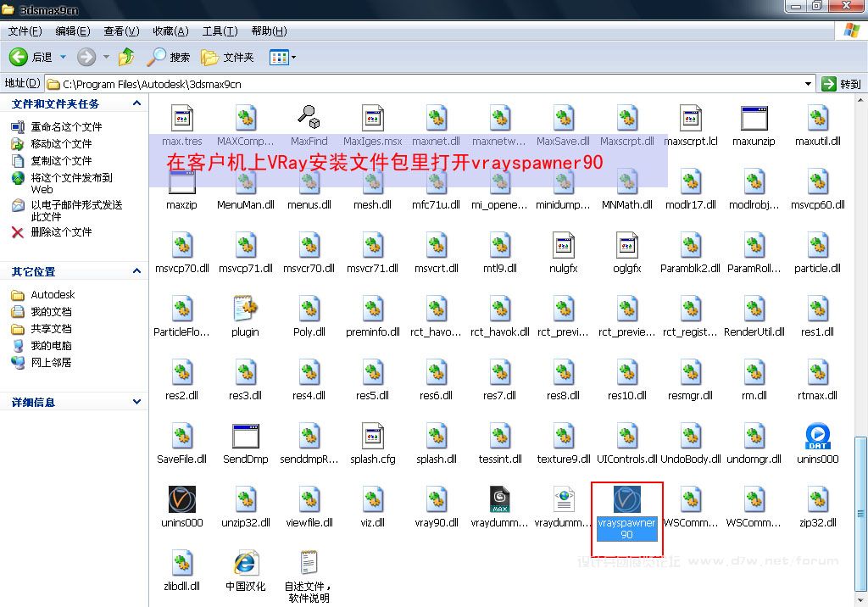This screenshot has width=868, height=607.
Task: Open the 文件(F) menu
Action: (x=25, y=31)
